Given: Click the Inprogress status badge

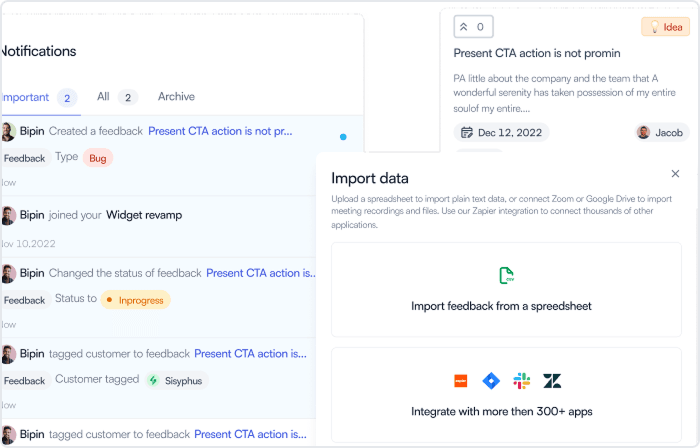Looking at the screenshot, I should [135, 300].
